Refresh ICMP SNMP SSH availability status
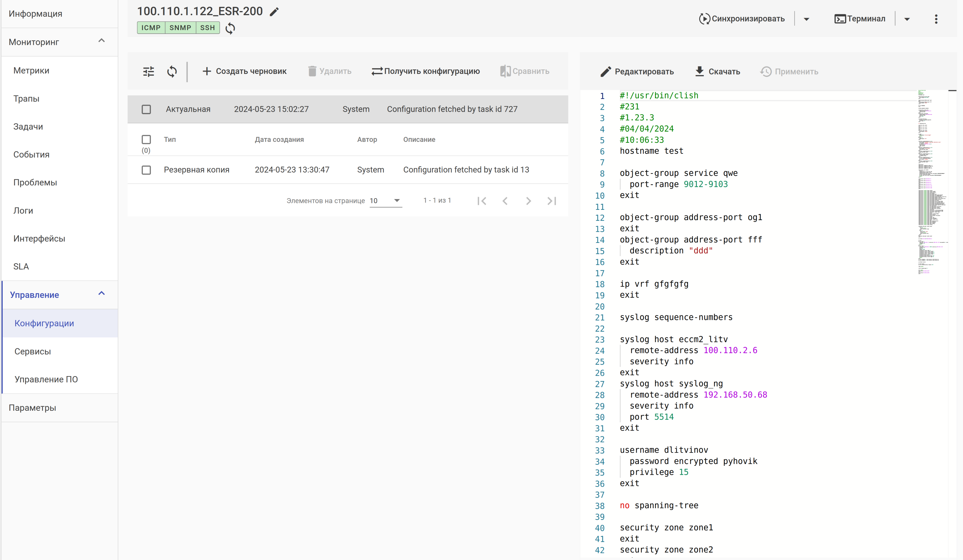This screenshot has width=963, height=560. point(230,28)
